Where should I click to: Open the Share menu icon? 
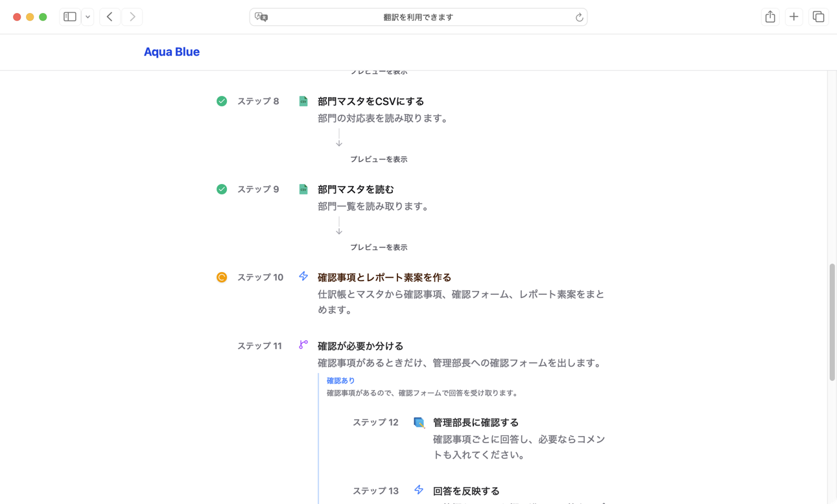point(770,17)
